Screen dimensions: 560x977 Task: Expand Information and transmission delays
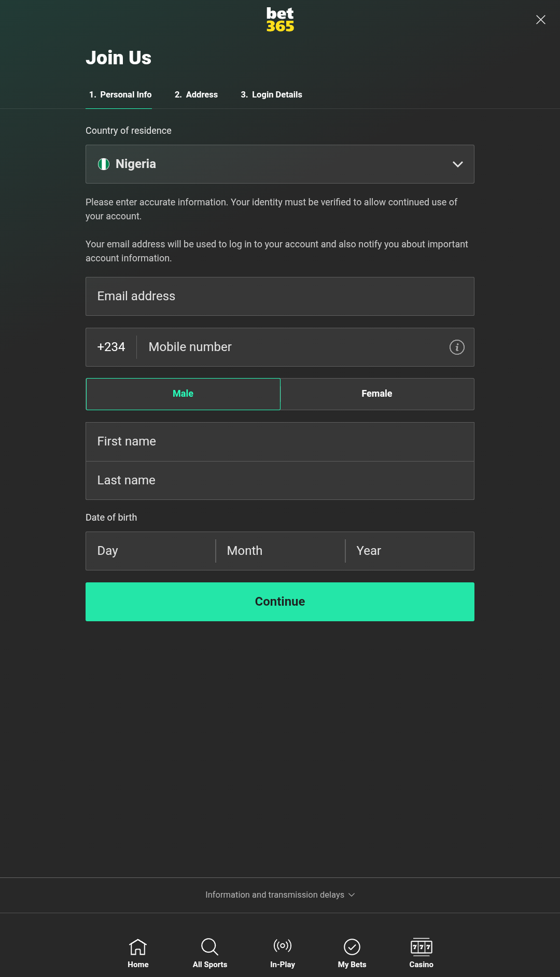[x=280, y=895]
